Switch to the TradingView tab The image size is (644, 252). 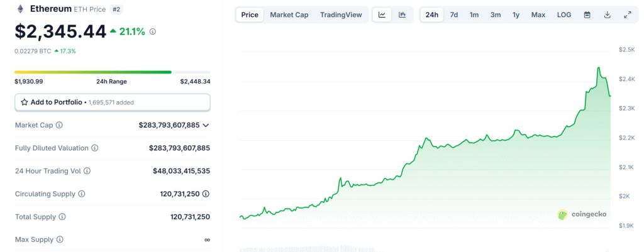pyautogui.click(x=340, y=14)
